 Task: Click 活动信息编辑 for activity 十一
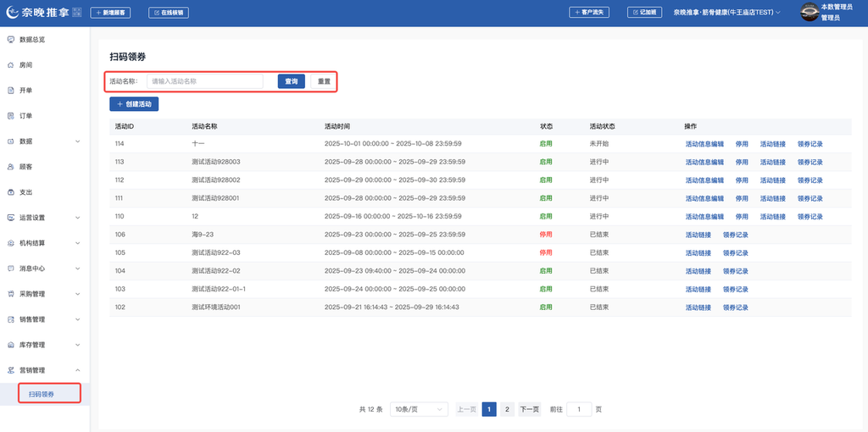point(704,144)
